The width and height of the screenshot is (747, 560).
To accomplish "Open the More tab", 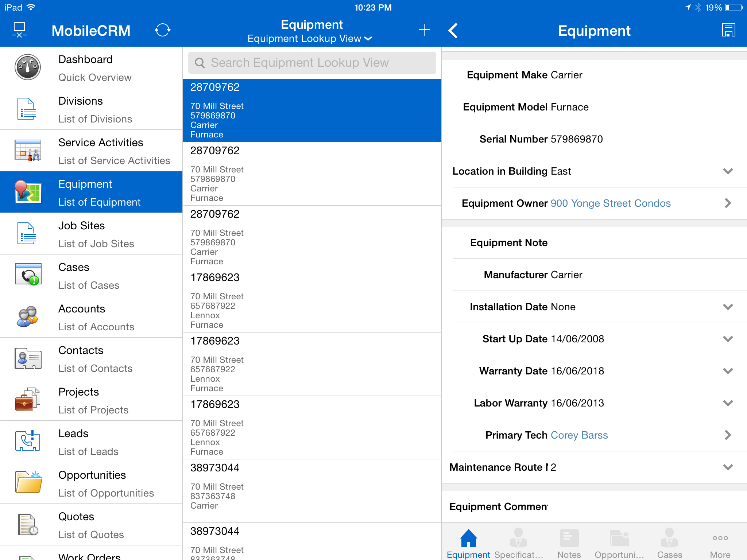I will coord(720,543).
